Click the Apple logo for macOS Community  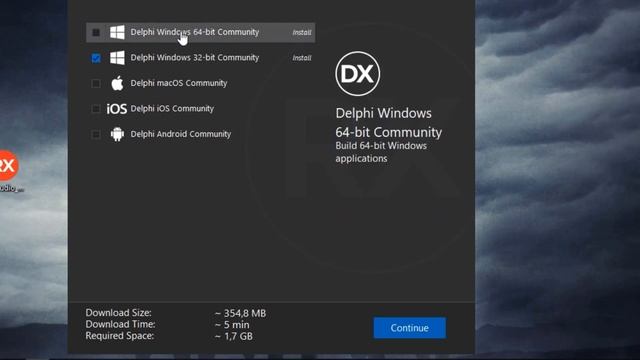[117, 83]
